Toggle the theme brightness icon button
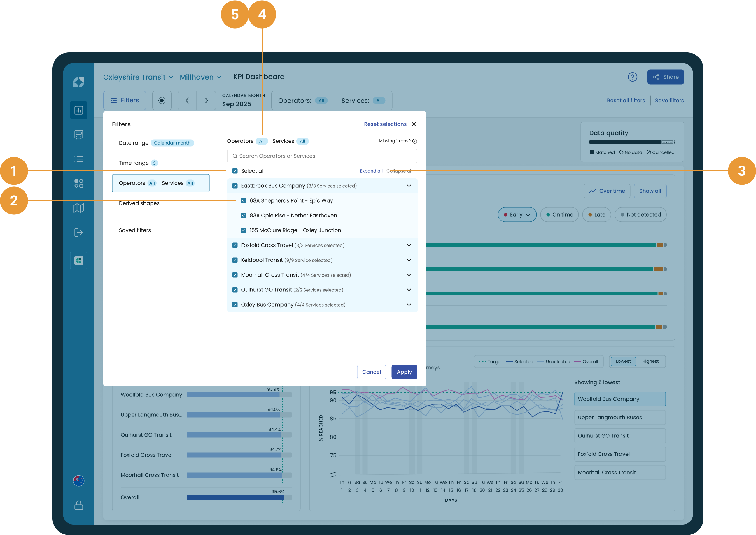756x535 pixels. [x=162, y=101]
